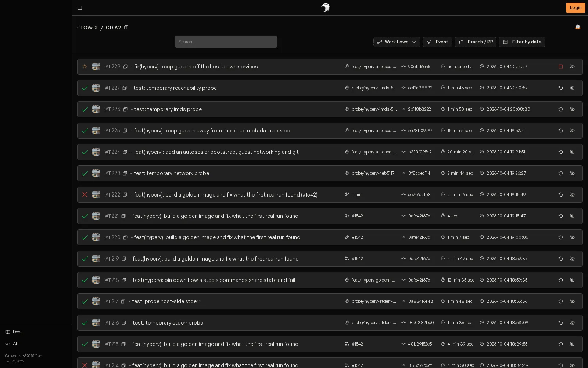Restart pipeline #11220
The image size is (588, 368).
561,237
